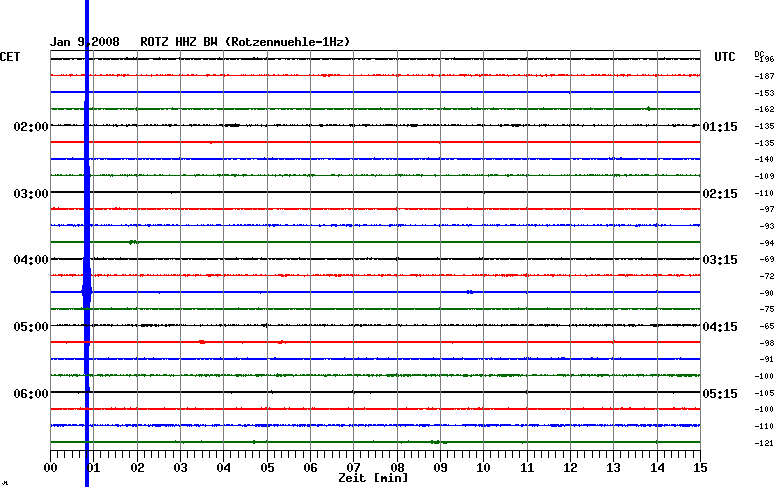Click the '14' minute tick label
Viewport: 780px width, 494px height.
point(657,468)
